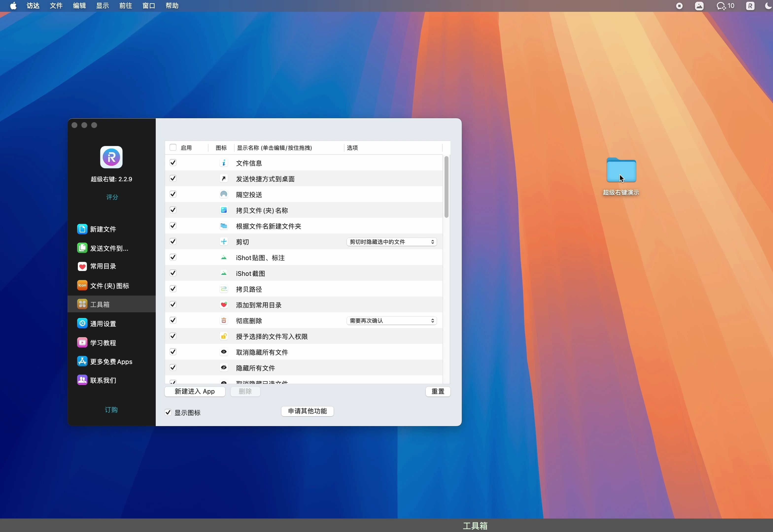Image resolution: width=773 pixels, height=532 pixels.
Task: Open the 显示 menu
Action: click(102, 6)
